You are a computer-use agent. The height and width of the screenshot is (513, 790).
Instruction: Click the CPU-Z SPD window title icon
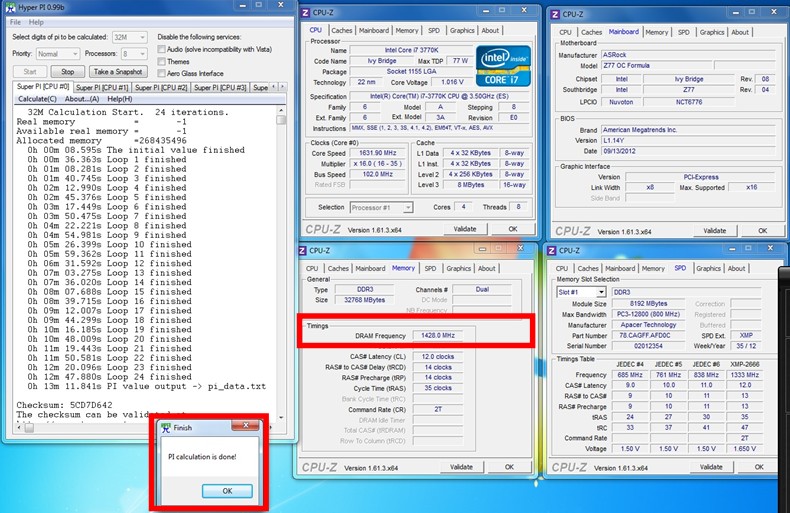coord(552,250)
